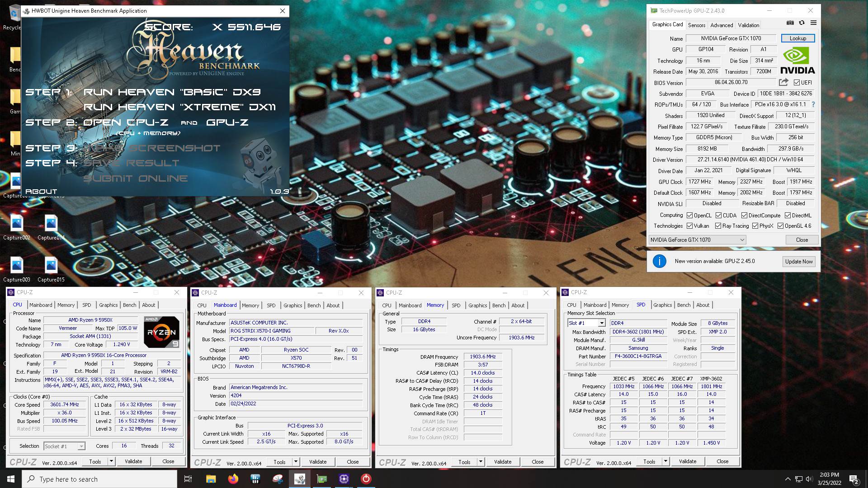
Task: Click GPU Name field GeForce GTX 1070
Action: 731,38
